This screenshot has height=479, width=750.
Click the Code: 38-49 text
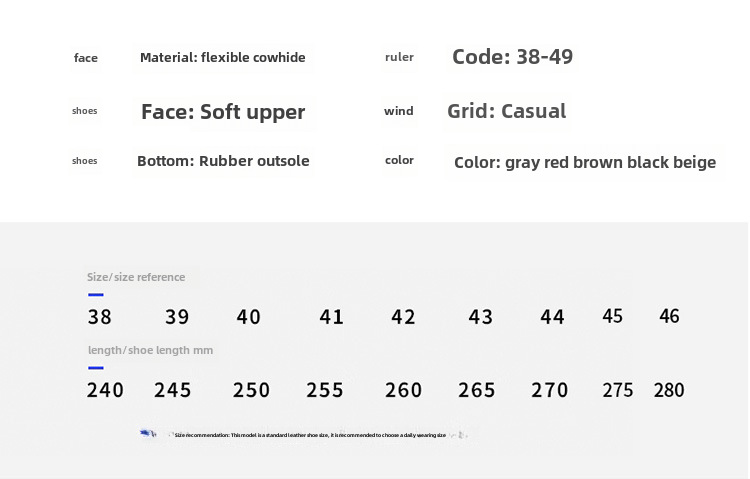coord(512,57)
